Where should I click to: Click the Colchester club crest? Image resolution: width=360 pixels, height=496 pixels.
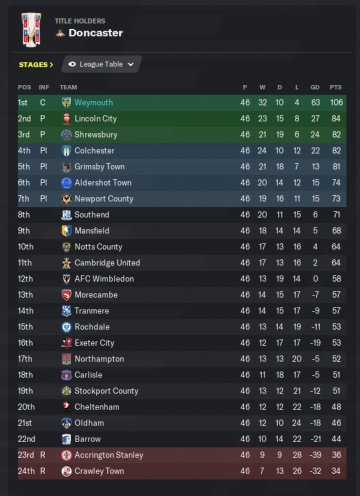pos(66,151)
